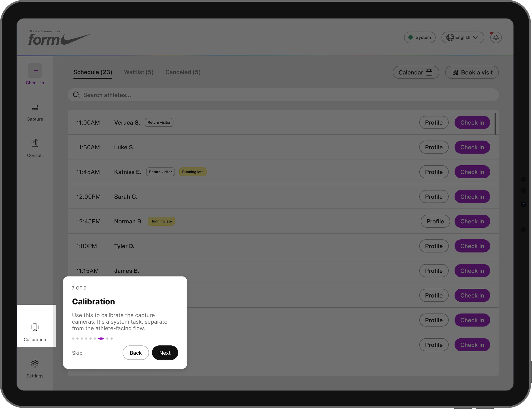Click the green System status dot
This screenshot has width=532, height=409.
[x=410, y=37]
